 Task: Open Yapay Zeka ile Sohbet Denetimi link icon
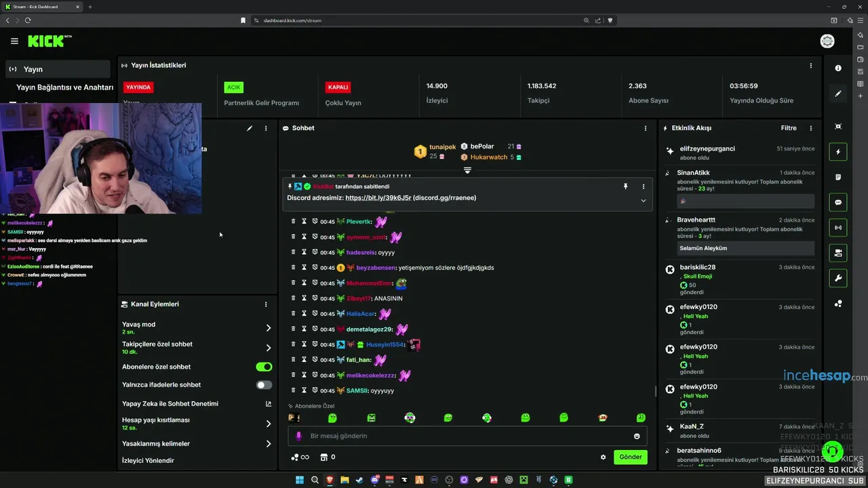[x=268, y=404]
